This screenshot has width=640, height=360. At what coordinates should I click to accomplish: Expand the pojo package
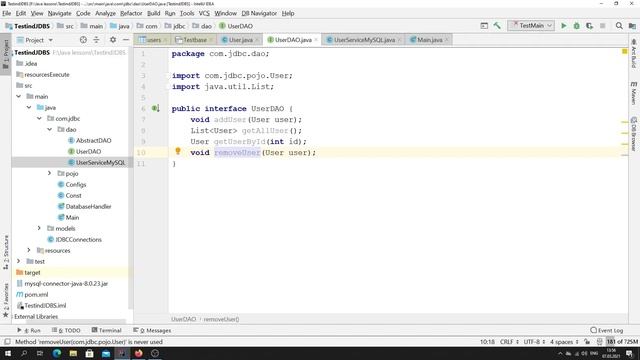(49, 173)
